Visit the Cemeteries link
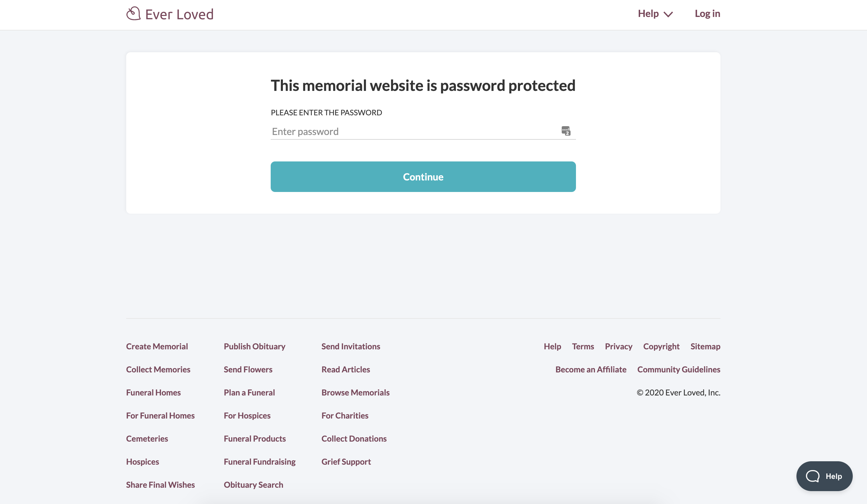Viewport: 867px width, 504px height. point(147,438)
